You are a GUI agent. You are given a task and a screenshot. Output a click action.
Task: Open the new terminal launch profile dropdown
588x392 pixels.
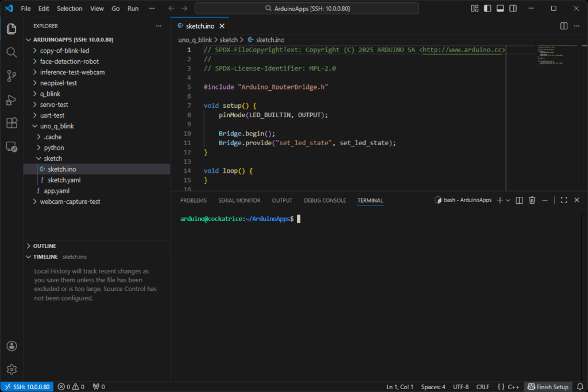point(508,200)
